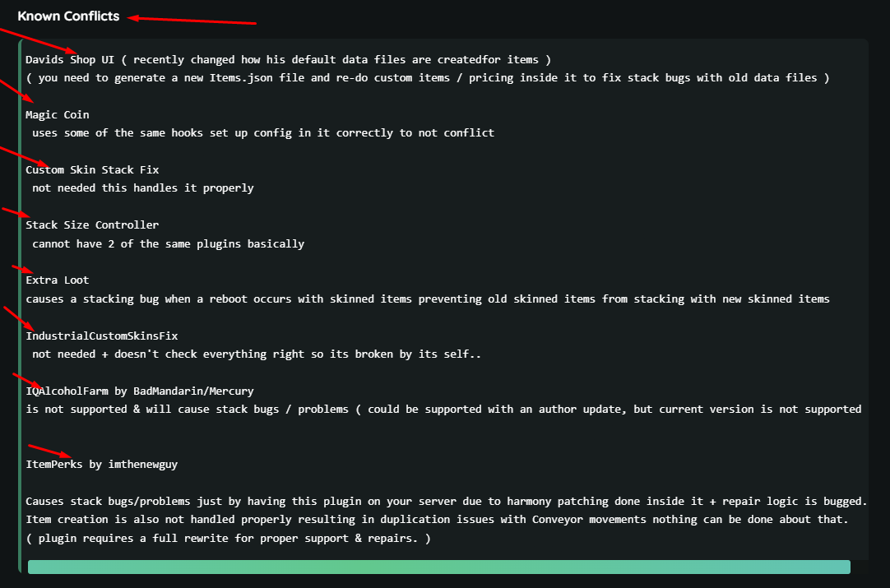
Task: Select the Extra Loot plugin name
Action: click(x=58, y=280)
